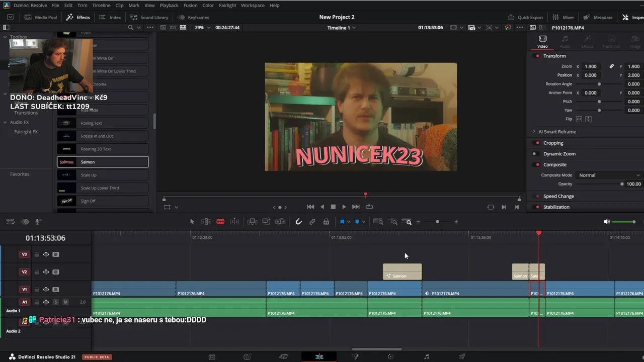Click Full Extent Zoom icon
Screen dimensions: 644x362
pyautogui.click(x=378, y=222)
